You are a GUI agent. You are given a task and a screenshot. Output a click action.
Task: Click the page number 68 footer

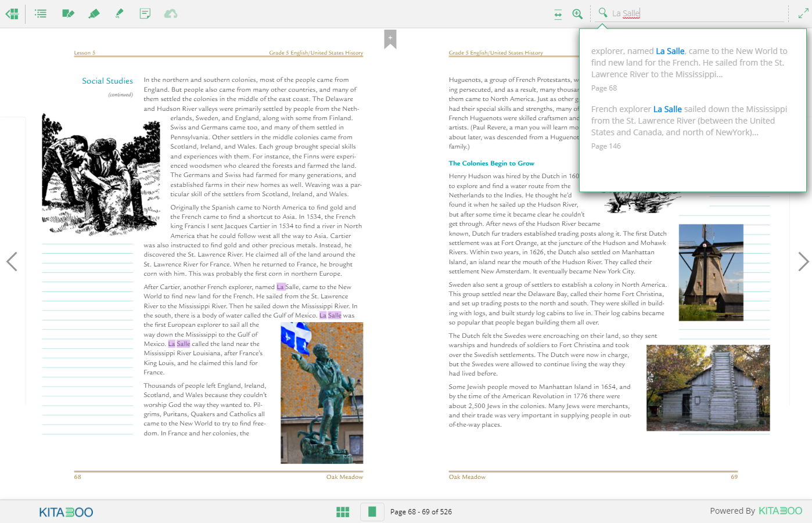78,477
